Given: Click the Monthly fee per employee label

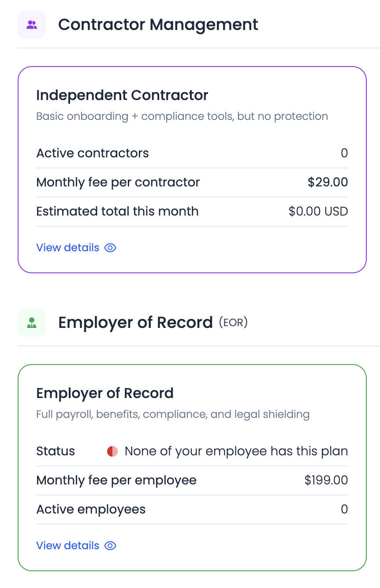Looking at the screenshot, I should point(116,480).
